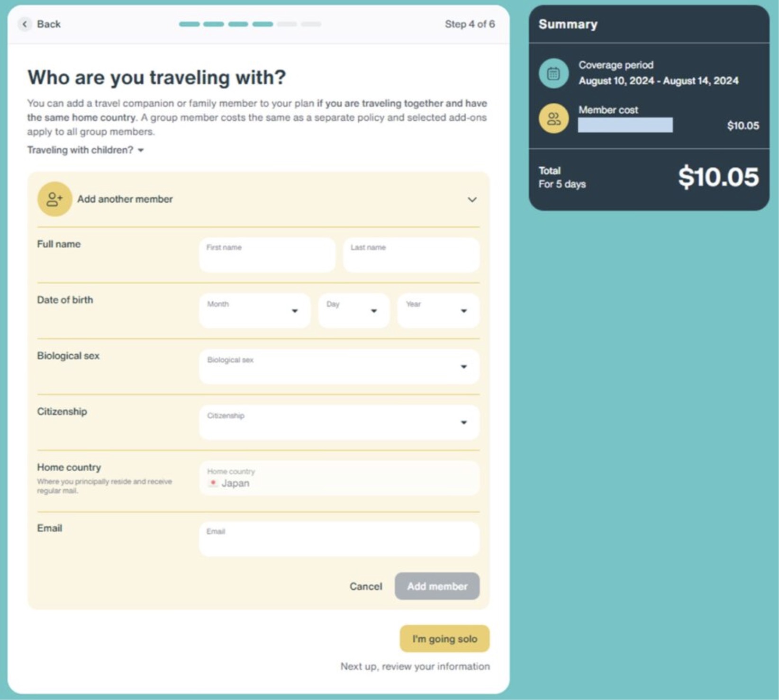Choose I'm going solo

click(x=444, y=639)
